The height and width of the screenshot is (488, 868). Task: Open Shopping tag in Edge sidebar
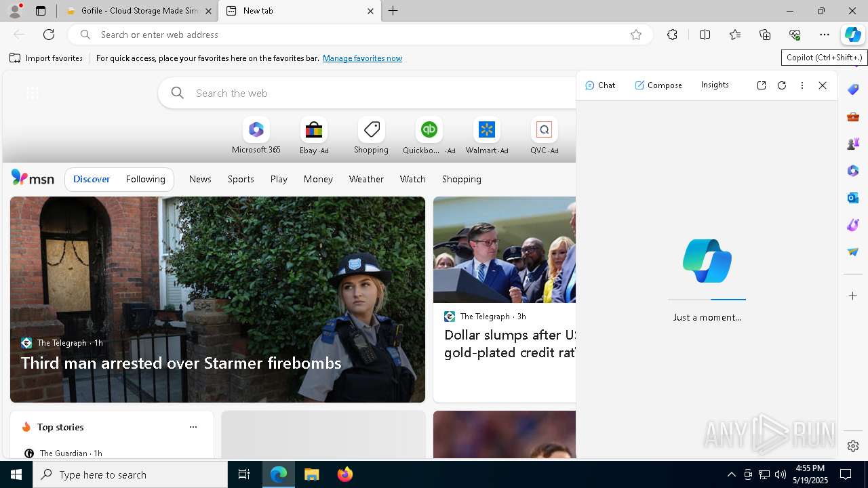click(x=853, y=89)
